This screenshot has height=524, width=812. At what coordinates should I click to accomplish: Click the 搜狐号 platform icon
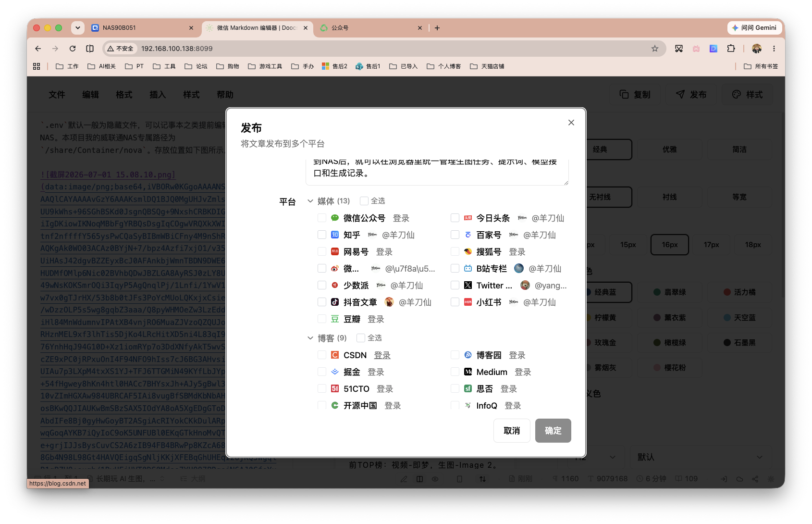point(468,252)
